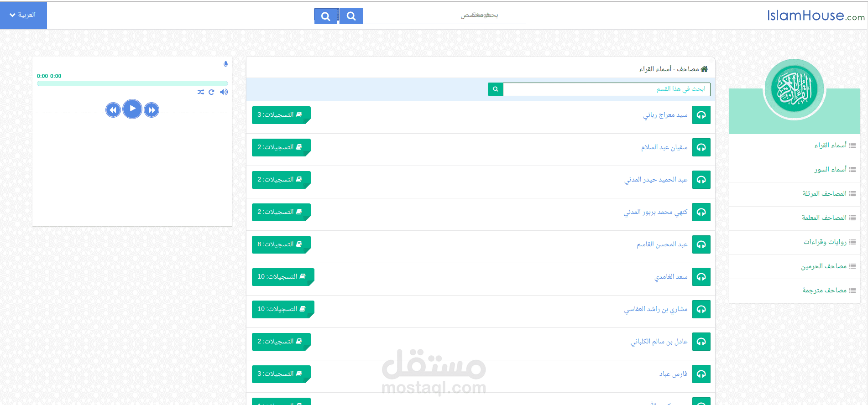
Task: Click the magnifier button beside top search field
Action: pos(351,16)
